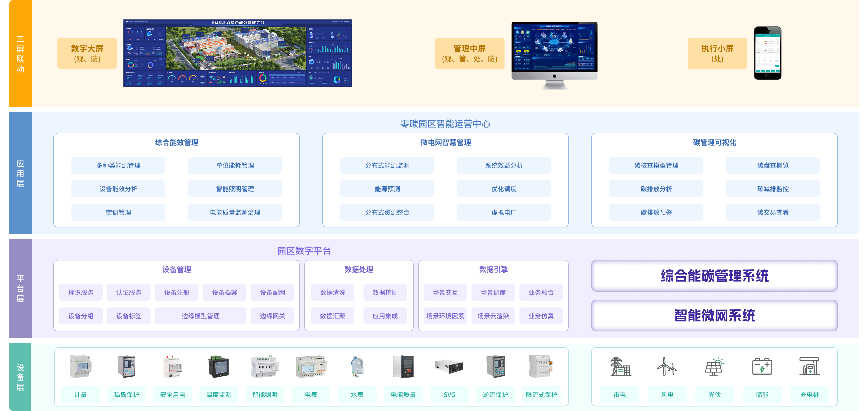
Task: Click the 孤岛保护 relay device image
Action: (126, 366)
